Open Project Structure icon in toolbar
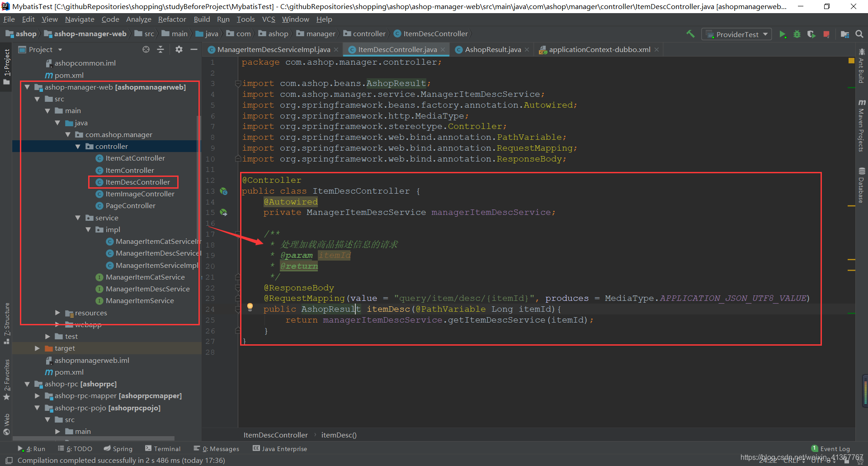Image resolution: width=868 pixels, height=466 pixels. [845, 34]
